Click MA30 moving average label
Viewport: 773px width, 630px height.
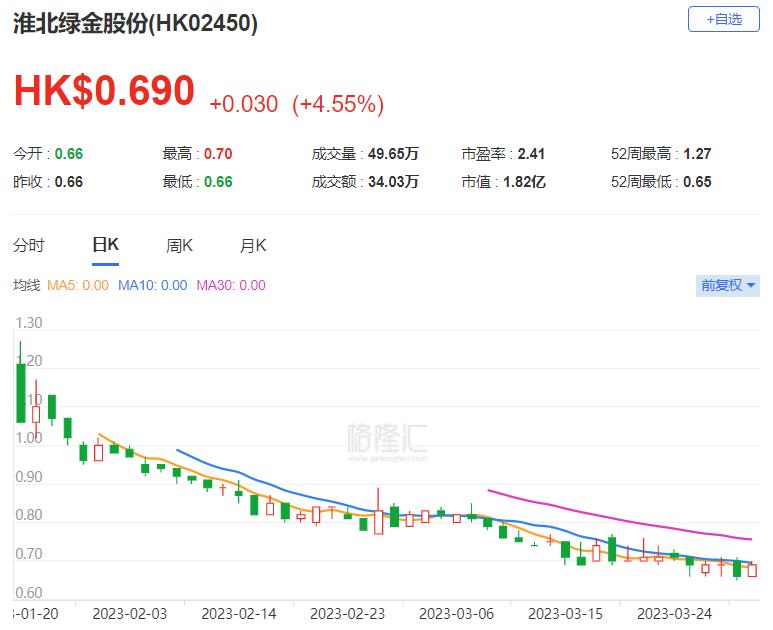[x=231, y=285]
